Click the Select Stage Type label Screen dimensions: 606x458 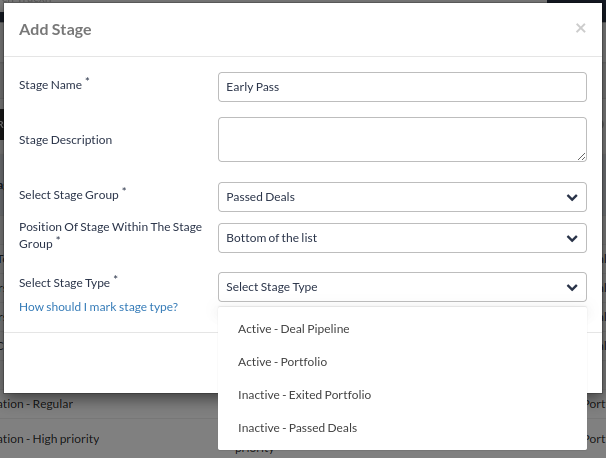(65, 284)
